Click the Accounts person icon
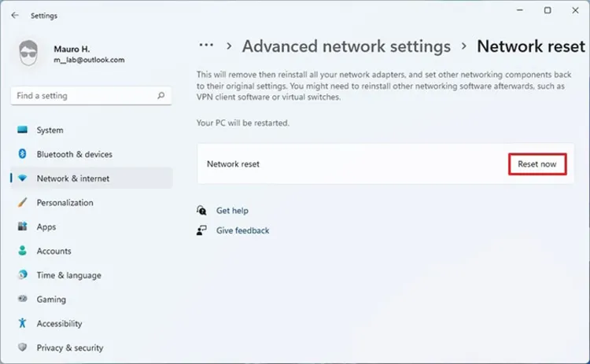 click(x=22, y=251)
